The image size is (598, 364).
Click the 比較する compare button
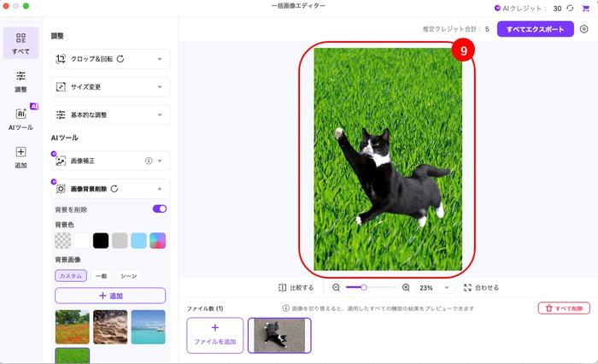pyautogui.click(x=296, y=288)
